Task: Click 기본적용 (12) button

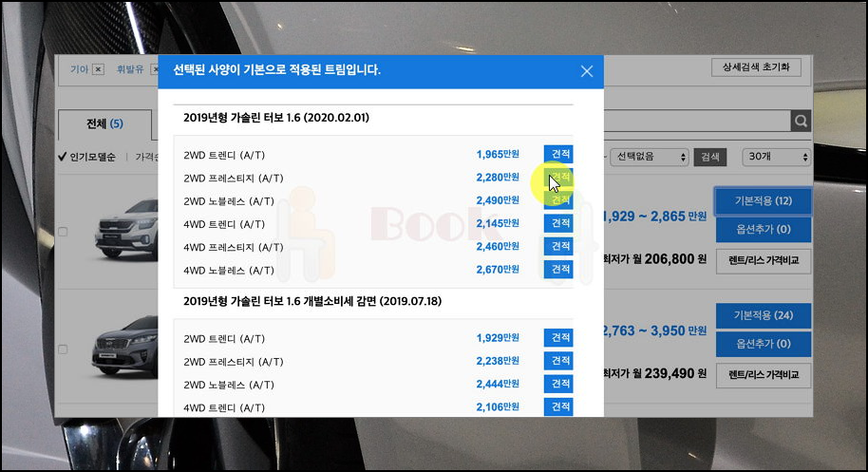Action: tap(764, 201)
